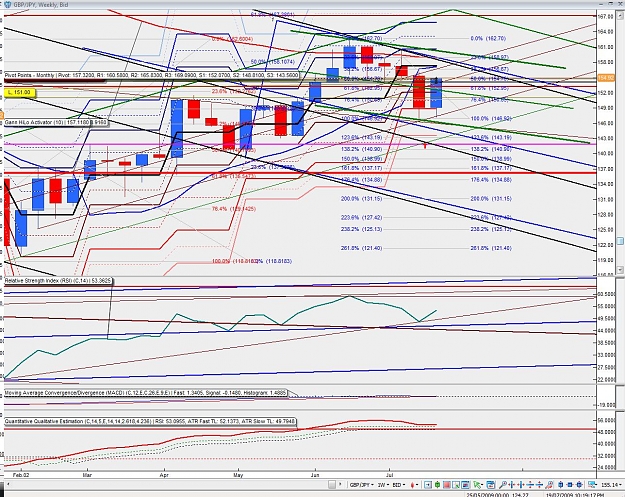Click the 143.00 price axis label
This screenshot has height=497, width=625.
605,138
